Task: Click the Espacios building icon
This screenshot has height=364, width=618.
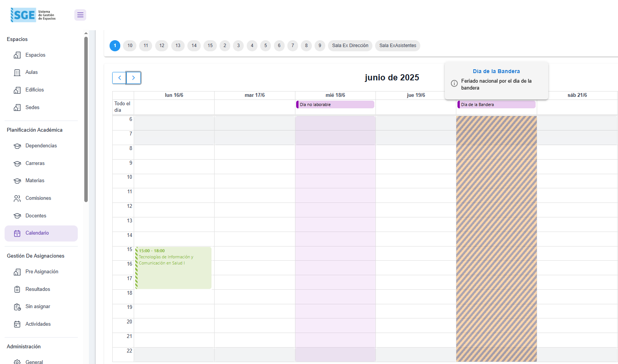Action: pyautogui.click(x=17, y=55)
